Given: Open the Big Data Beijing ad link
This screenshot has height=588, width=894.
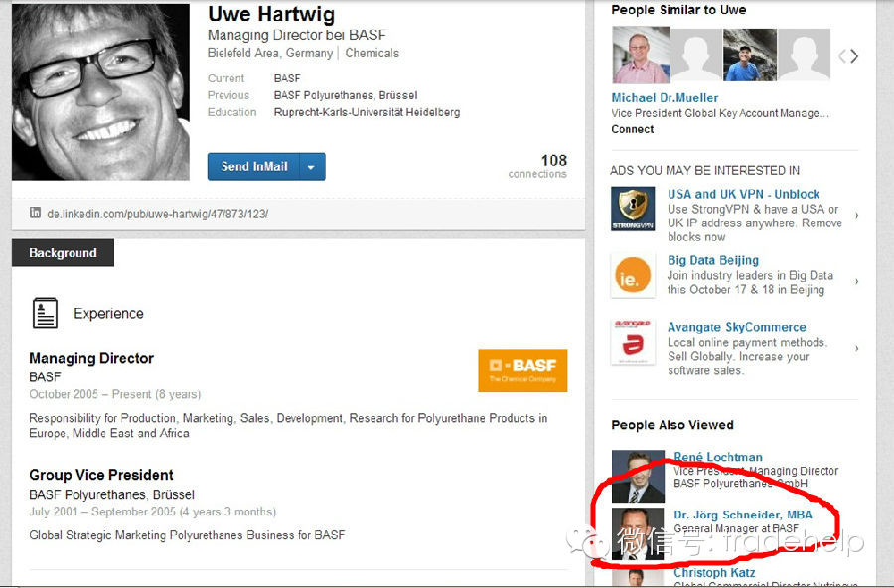Looking at the screenshot, I should point(713,260).
